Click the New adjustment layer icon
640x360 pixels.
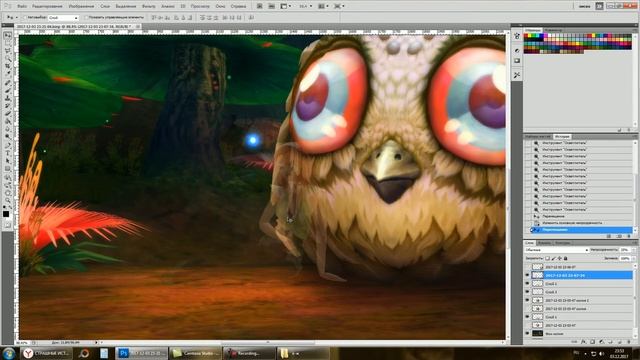pyautogui.click(x=601, y=342)
